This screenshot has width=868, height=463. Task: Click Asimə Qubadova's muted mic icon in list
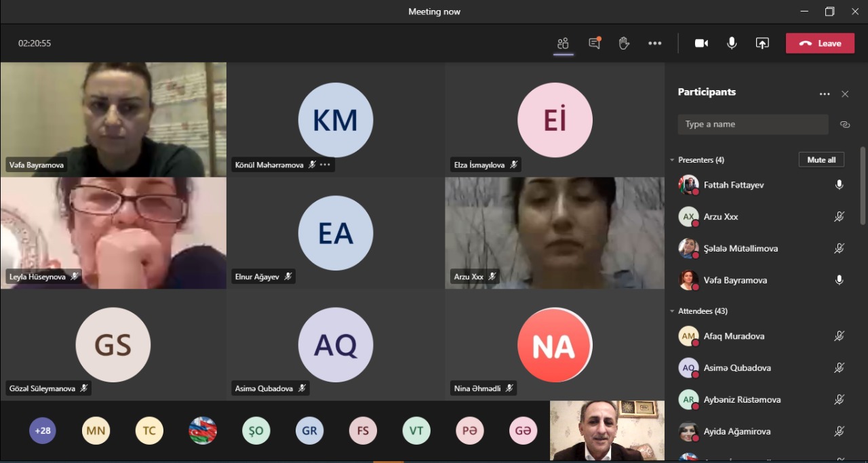(839, 368)
